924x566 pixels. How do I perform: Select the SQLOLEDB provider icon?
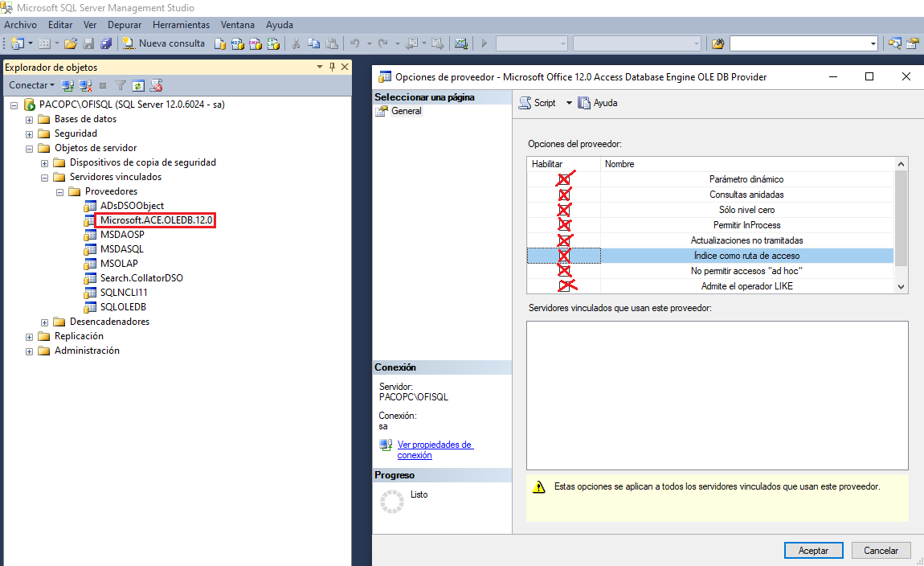[x=90, y=307]
